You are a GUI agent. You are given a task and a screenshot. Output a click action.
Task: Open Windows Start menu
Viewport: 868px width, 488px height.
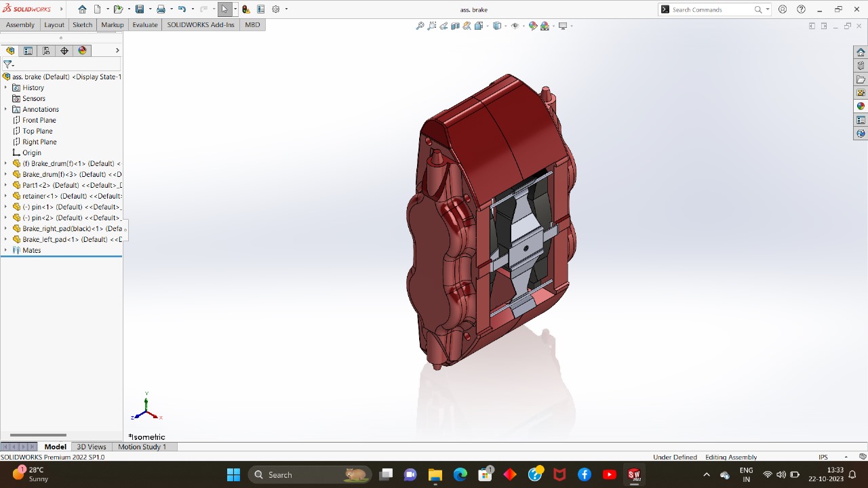(x=233, y=474)
